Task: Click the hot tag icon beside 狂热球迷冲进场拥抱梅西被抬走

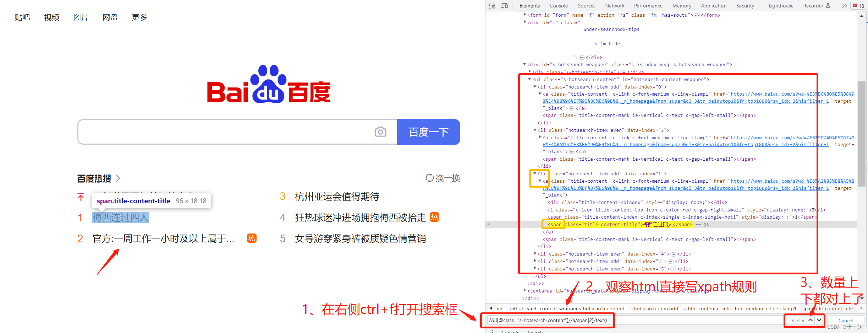Action: point(434,217)
